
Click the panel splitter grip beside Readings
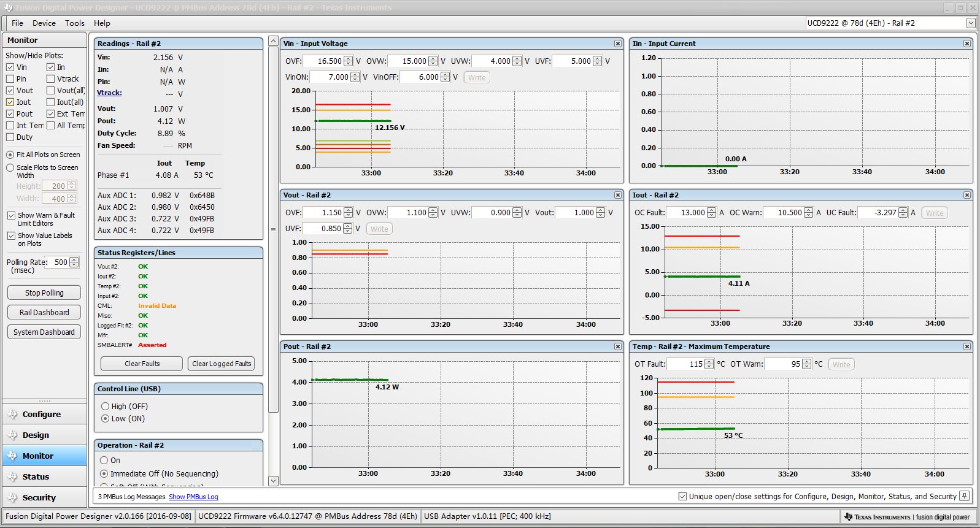pyautogui.click(x=273, y=230)
